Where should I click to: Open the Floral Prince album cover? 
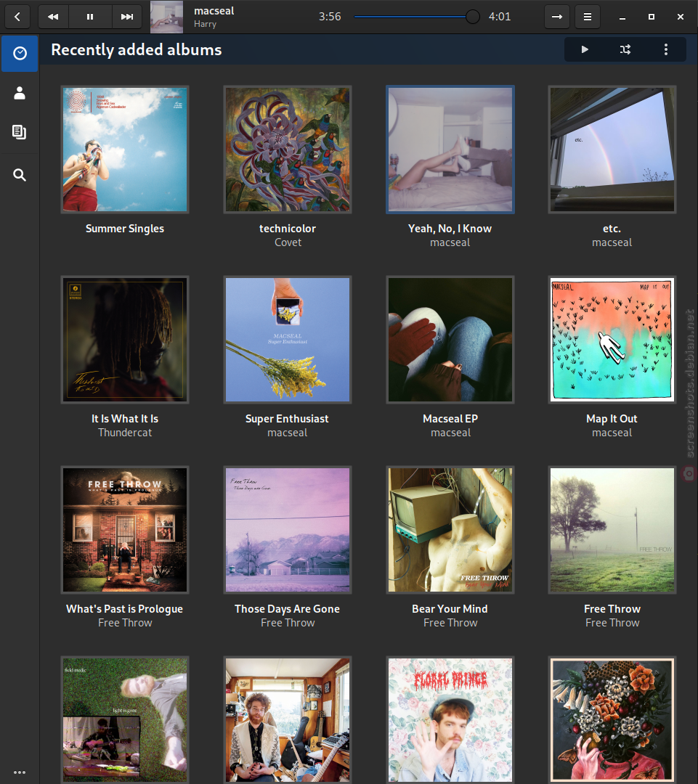click(450, 720)
